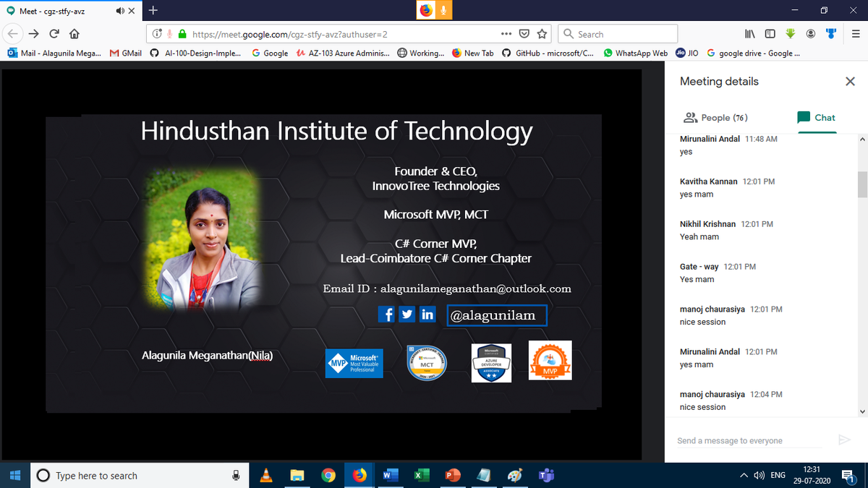Open the JIO bookmark
The image size is (868, 488).
686,53
